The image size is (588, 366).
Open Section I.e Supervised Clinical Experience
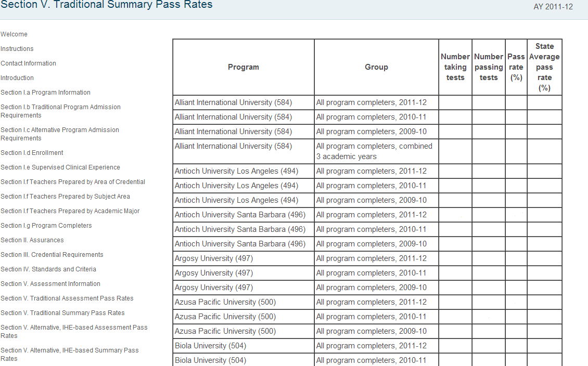click(60, 167)
